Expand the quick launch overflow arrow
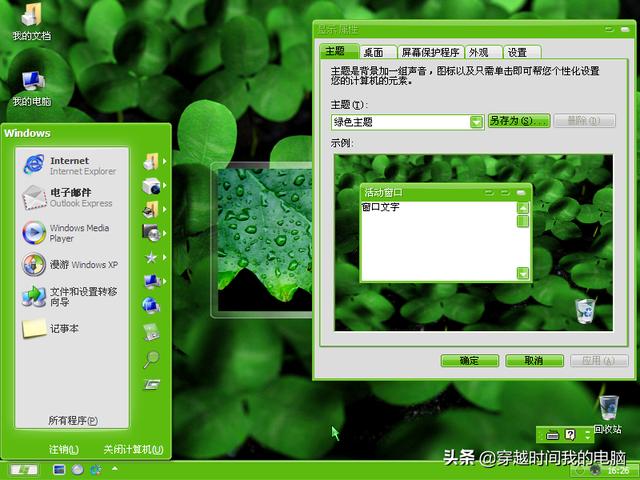This screenshot has height=480, width=640. pyautogui.click(x=115, y=469)
